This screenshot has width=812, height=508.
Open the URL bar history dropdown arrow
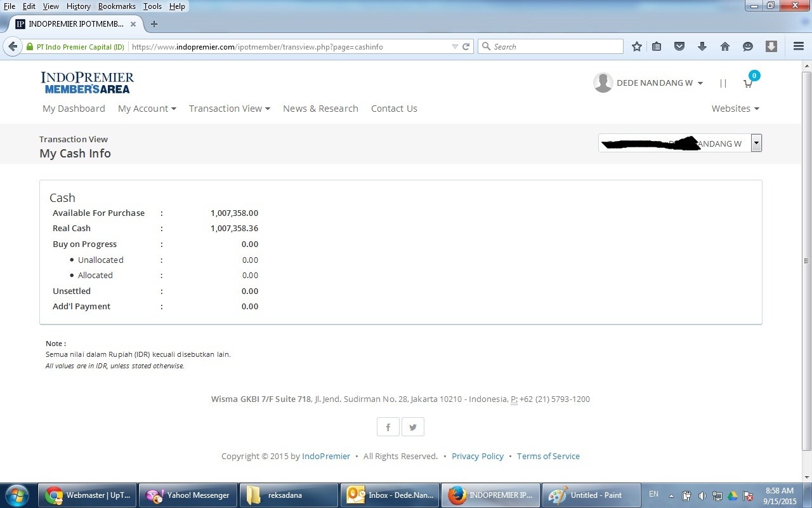(454, 47)
